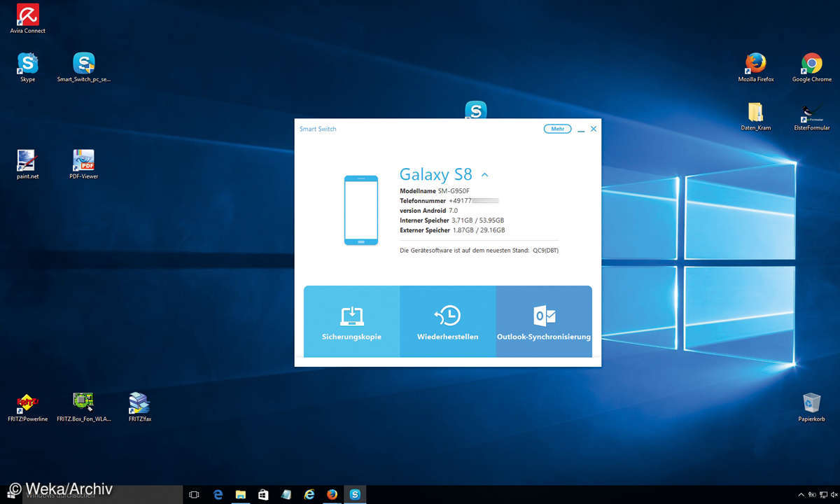Select the Daten_Kram folder icon

click(756, 116)
